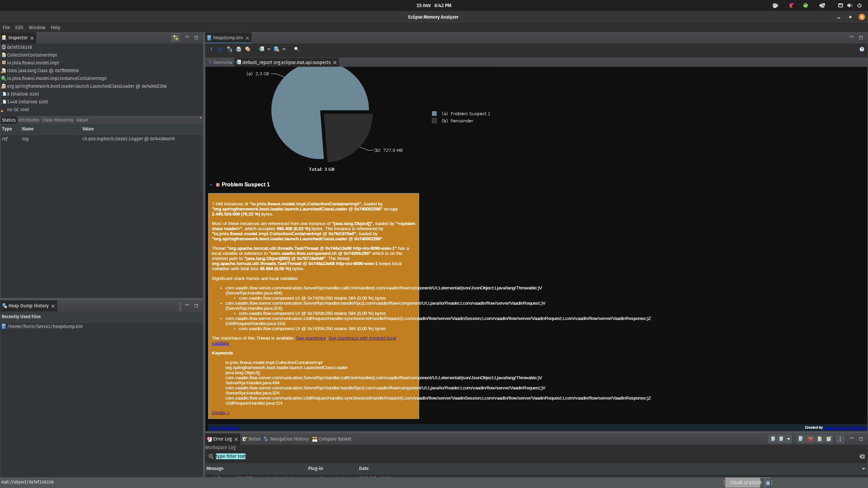
Task: Switch to the Class Hierarchy tab
Action: pos(58,120)
